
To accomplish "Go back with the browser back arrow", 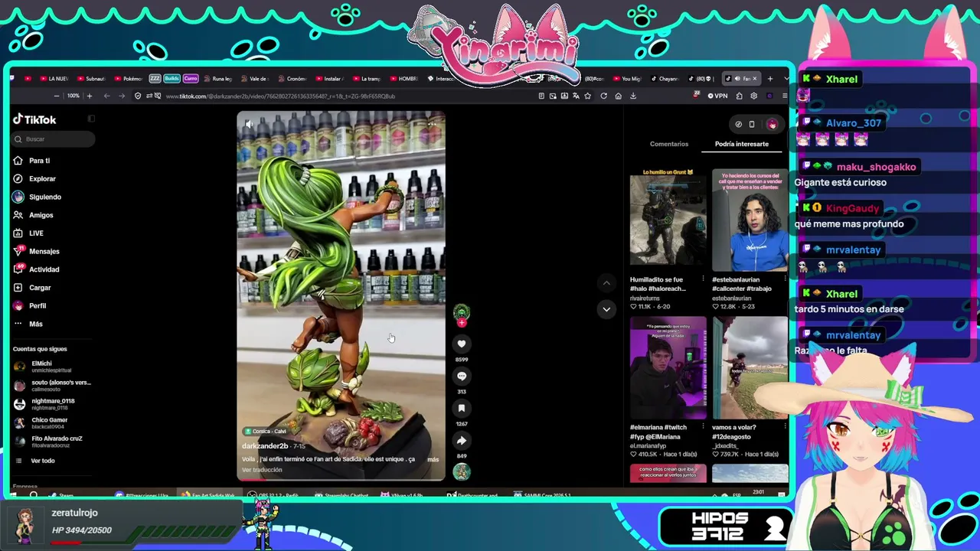I will click(106, 96).
